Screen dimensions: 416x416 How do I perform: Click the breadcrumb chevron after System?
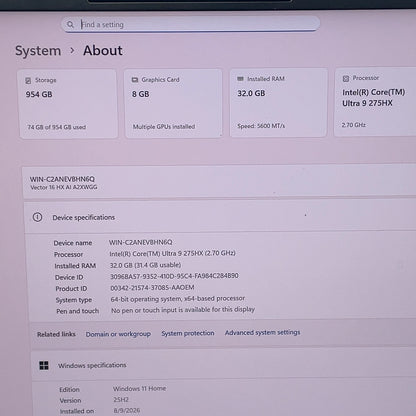tap(72, 51)
